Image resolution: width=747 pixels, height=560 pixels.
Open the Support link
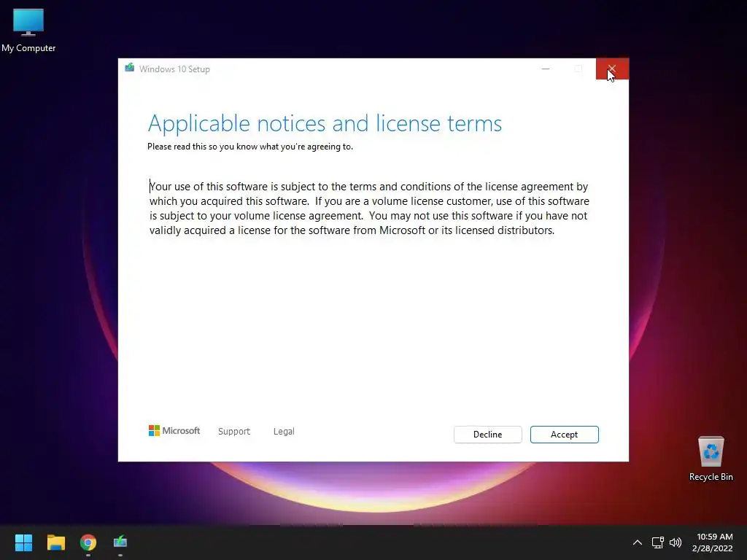(234, 432)
